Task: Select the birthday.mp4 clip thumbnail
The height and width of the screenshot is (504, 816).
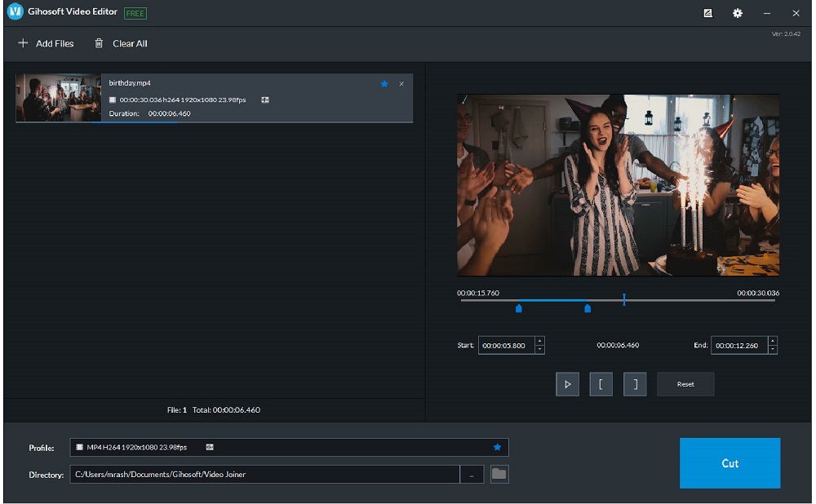Action: click(x=58, y=96)
